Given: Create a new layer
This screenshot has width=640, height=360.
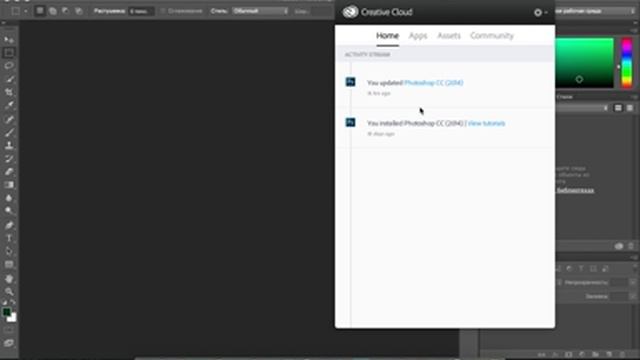Looking at the screenshot, I should pos(609,354).
